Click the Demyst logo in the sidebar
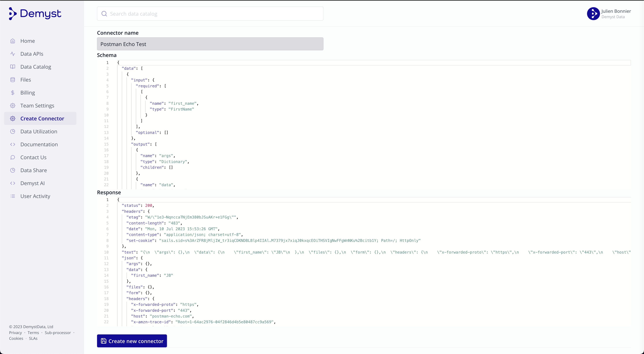644x354 pixels. pos(35,13)
